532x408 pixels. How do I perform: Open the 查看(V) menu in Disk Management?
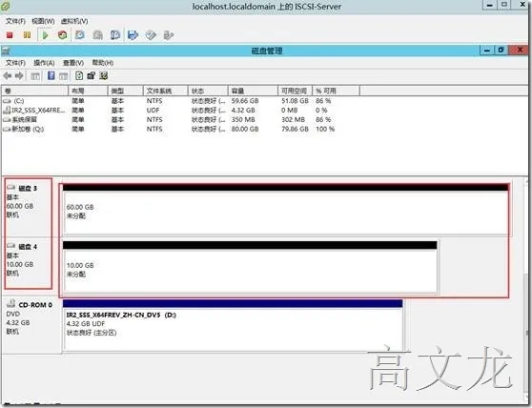pos(73,63)
